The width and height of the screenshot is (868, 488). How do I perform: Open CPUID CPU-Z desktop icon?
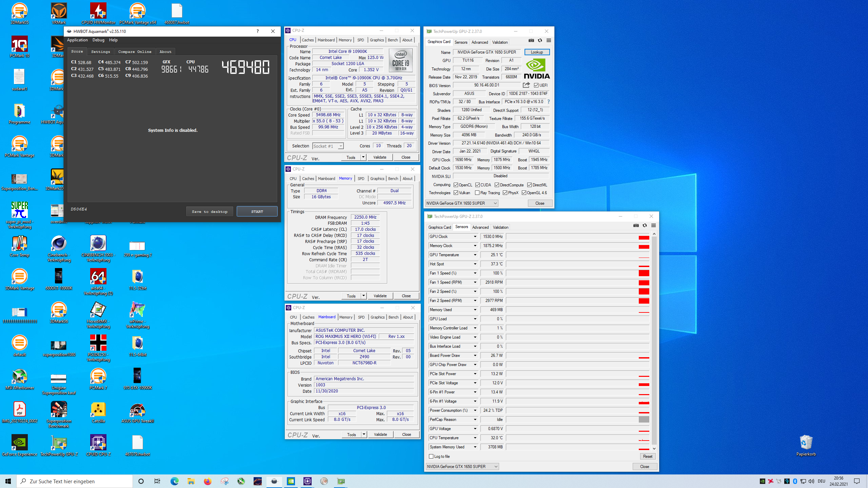98,445
